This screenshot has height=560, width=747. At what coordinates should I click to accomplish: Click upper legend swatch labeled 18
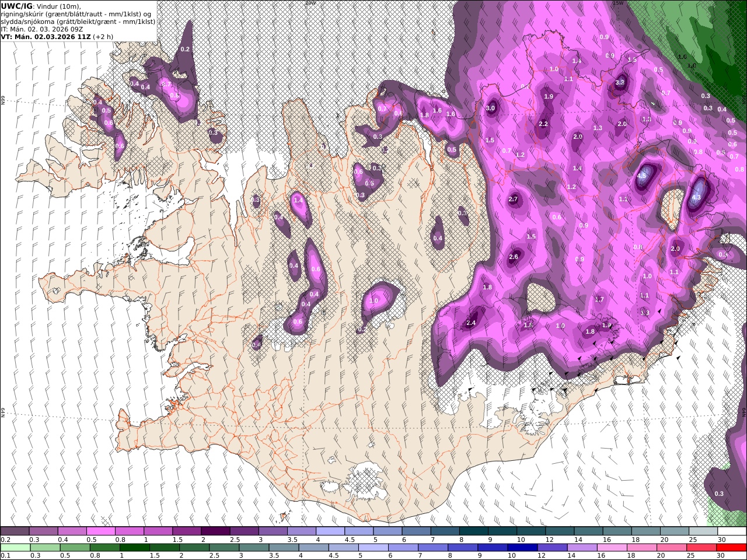(x=645, y=531)
